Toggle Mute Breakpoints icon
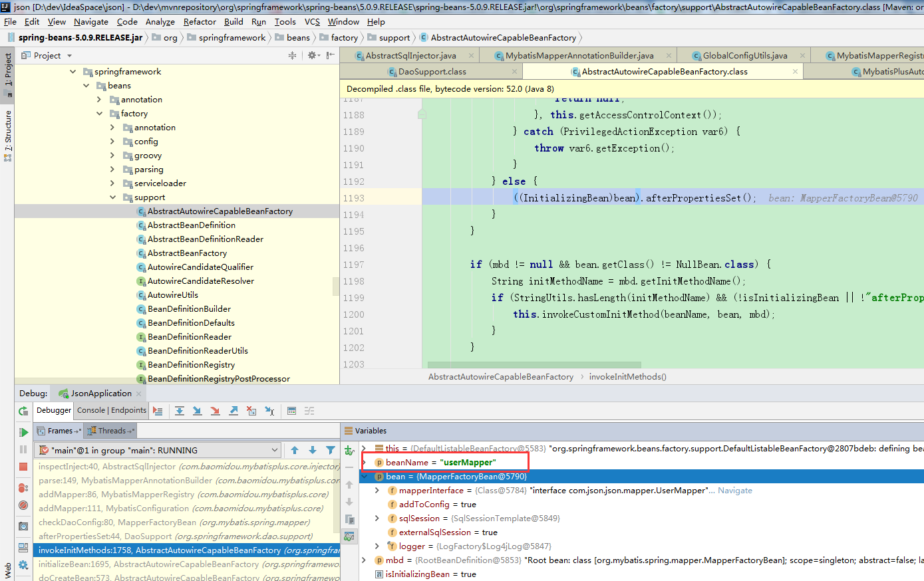 click(23, 505)
